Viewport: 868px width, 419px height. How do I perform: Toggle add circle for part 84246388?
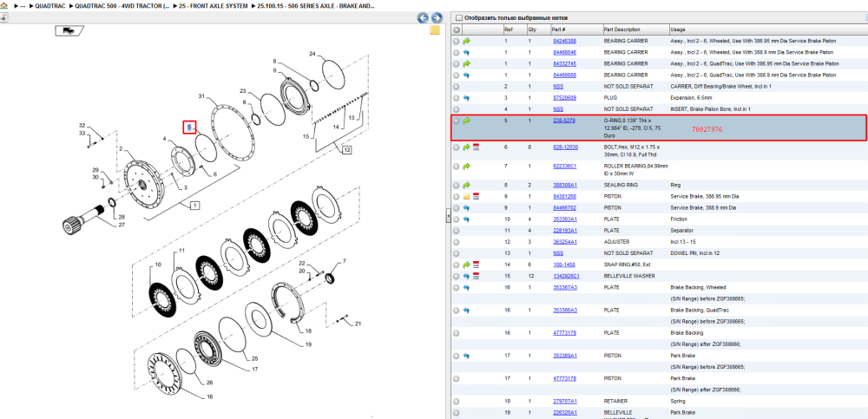pyautogui.click(x=457, y=41)
